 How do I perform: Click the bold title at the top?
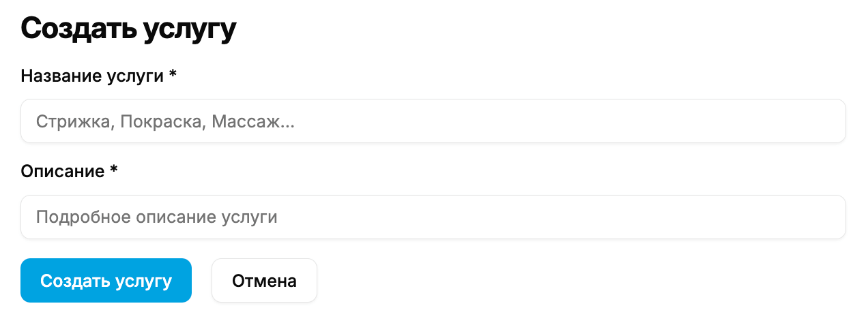tap(128, 28)
